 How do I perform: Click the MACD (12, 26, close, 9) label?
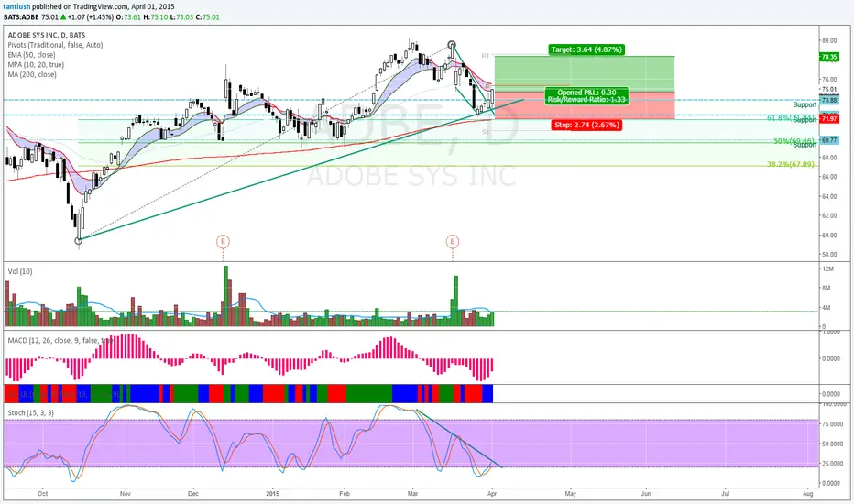pyautogui.click(x=60, y=340)
